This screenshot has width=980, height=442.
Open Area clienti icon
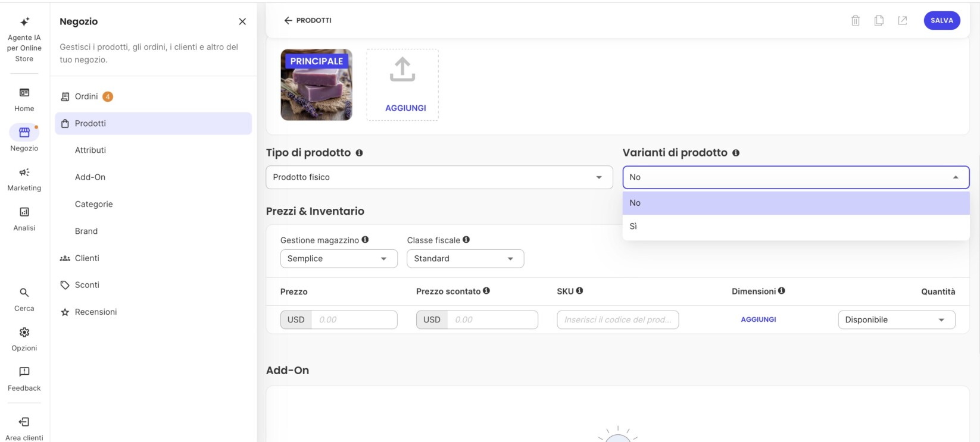point(24,422)
